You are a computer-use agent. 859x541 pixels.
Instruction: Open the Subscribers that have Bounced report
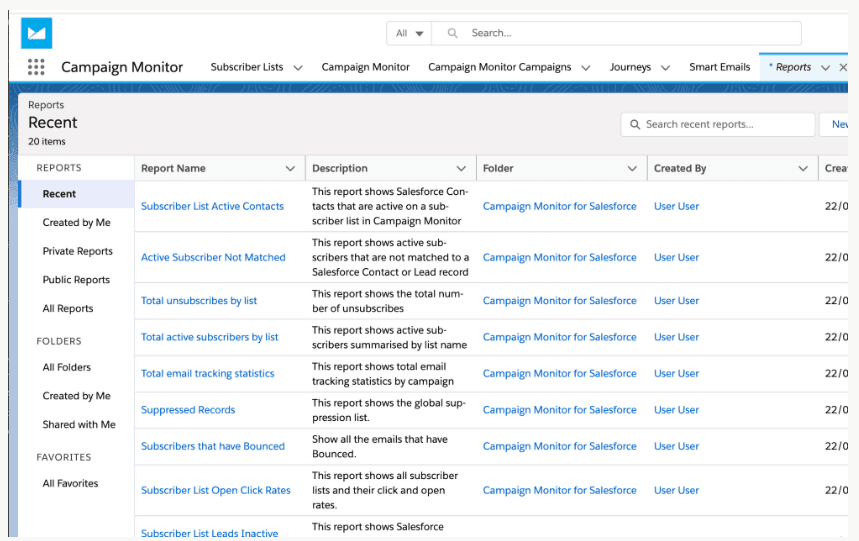213,446
